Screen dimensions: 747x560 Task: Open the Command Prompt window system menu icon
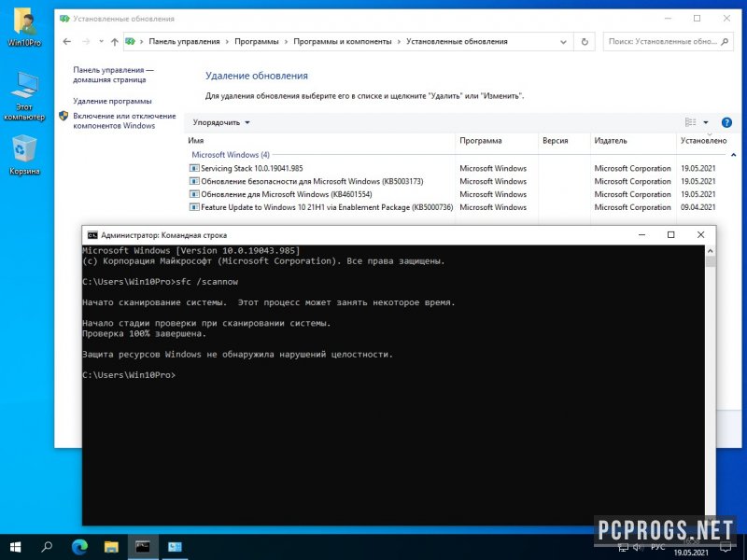pos(92,235)
